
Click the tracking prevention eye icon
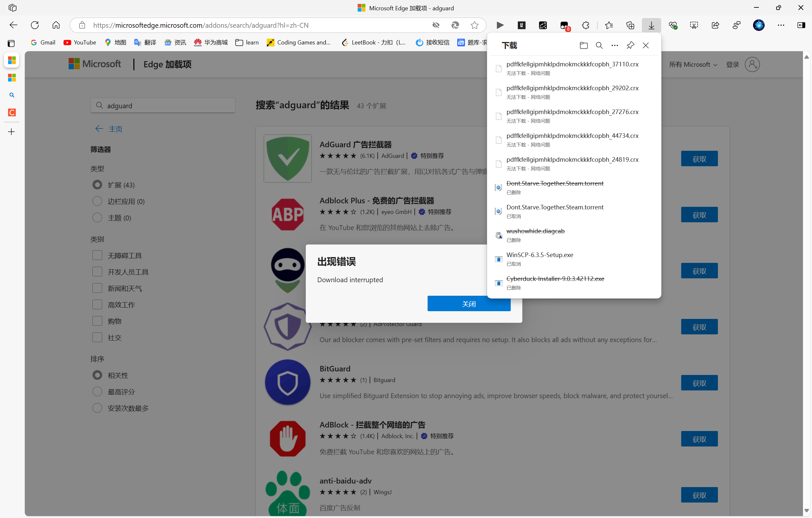(x=436, y=25)
